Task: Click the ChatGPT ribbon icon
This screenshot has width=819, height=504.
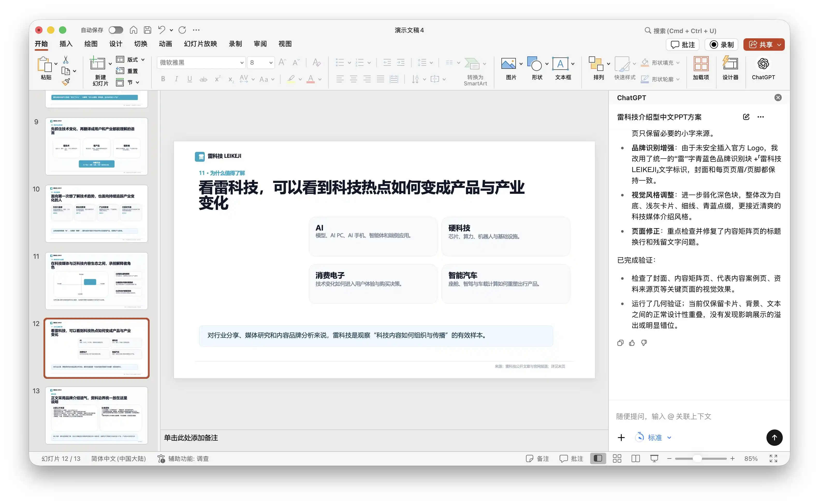Action: point(763,63)
